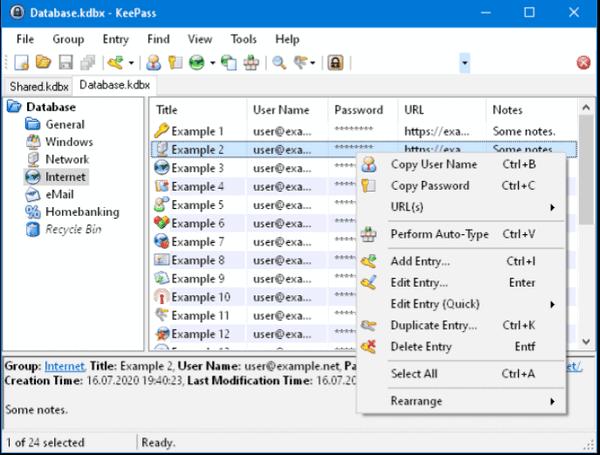Open the quick search dropdown arrow
Viewport: 600px width, 455px height.
465,63
